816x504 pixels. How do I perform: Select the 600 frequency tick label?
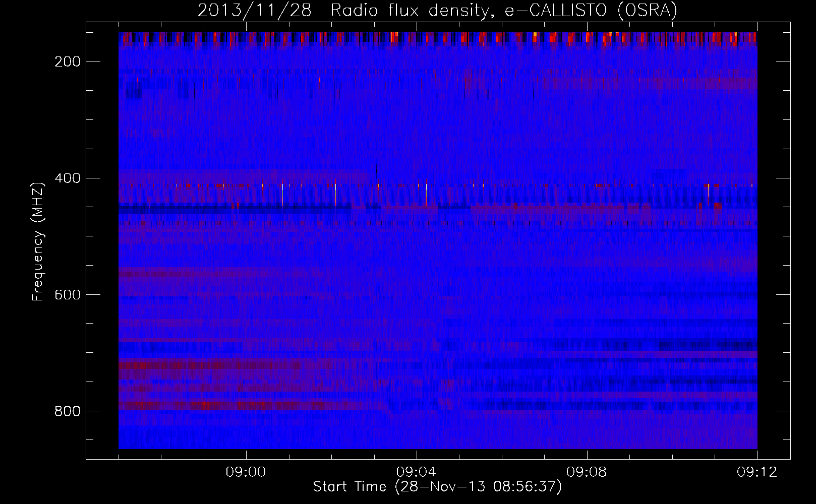click(68, 295)
